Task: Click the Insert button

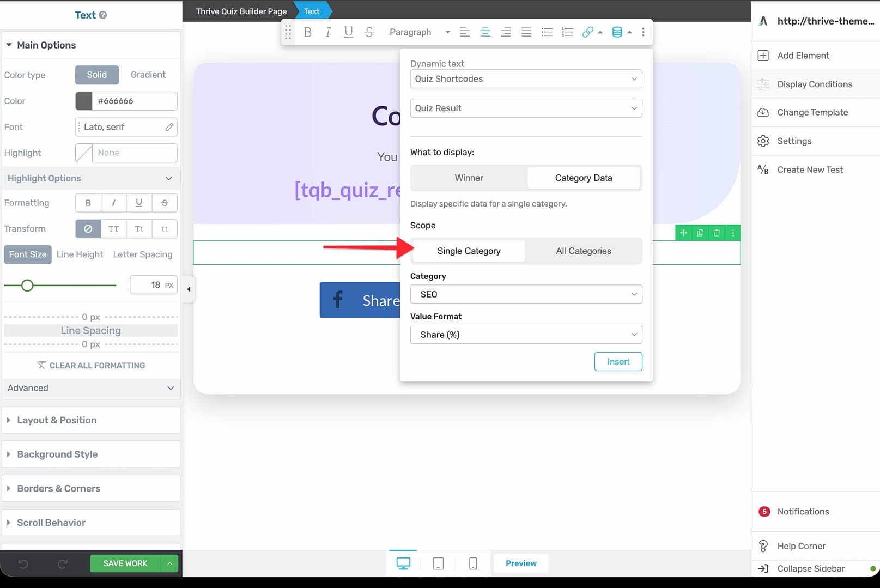Action: coord(618,362)
